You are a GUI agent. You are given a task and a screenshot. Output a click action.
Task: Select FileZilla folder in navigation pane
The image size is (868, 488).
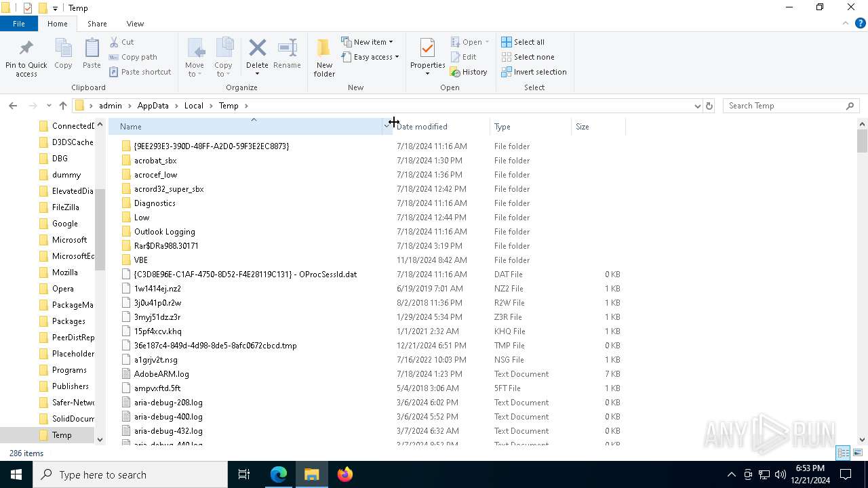point(65,207)
